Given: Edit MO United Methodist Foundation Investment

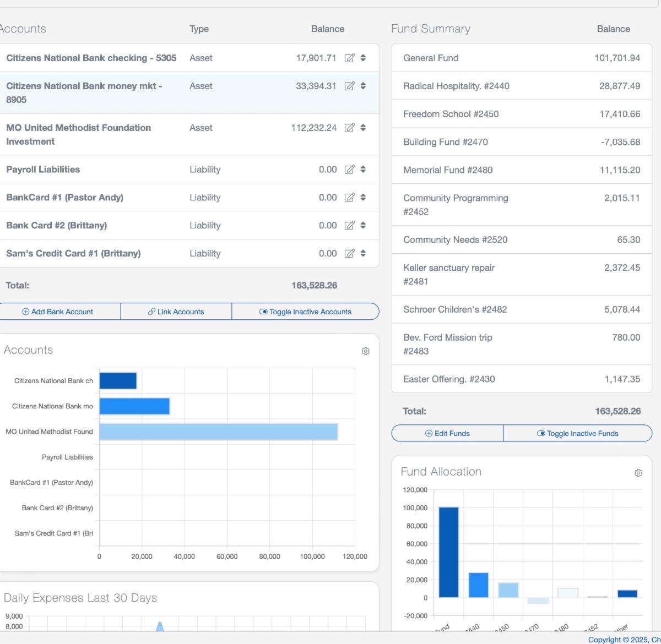Looking at the screenshot, I should tap(349, 128).
